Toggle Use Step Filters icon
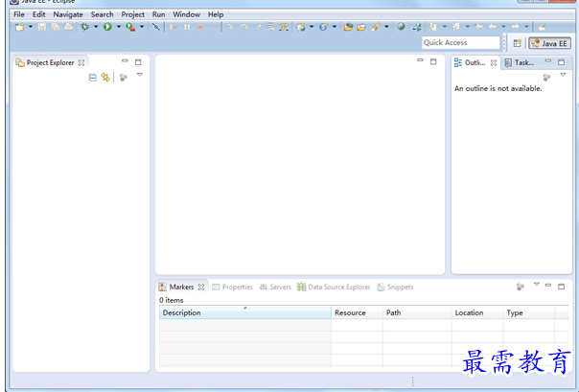Screen dimensions: 579x392 click(284, 27)
